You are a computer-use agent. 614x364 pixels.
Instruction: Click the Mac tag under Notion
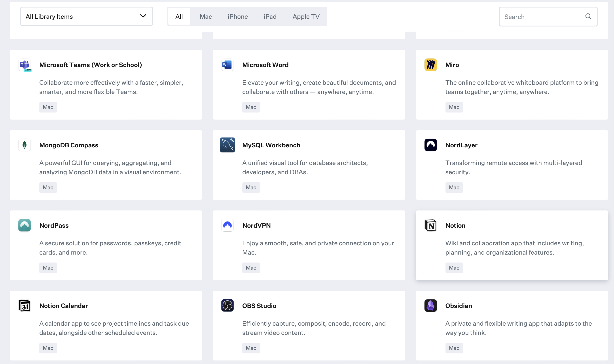[x=454, y=268]
